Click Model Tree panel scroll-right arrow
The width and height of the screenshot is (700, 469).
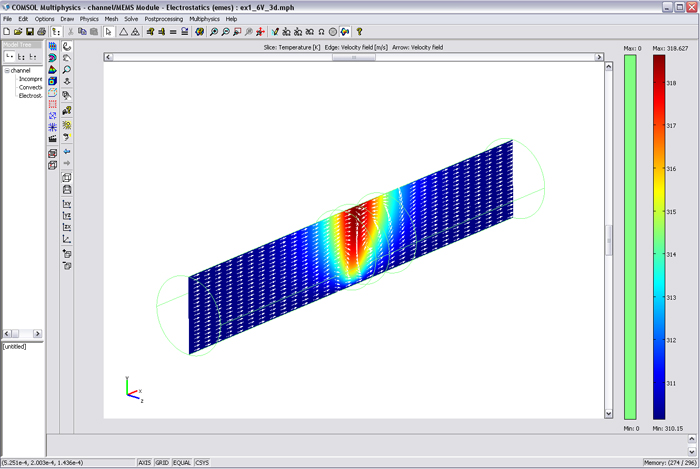tap(38, 333)
